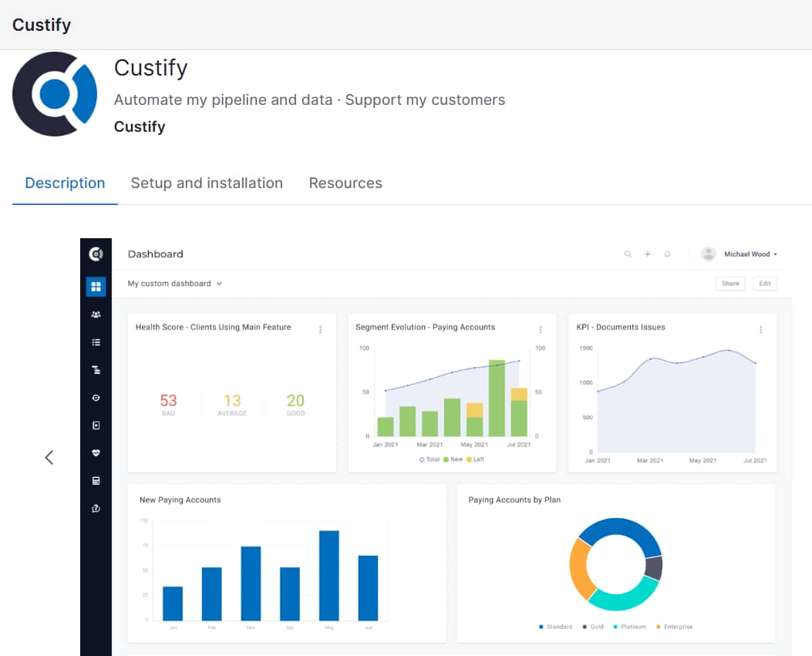Switch to the Setup and installation tab

click(207, 183)
